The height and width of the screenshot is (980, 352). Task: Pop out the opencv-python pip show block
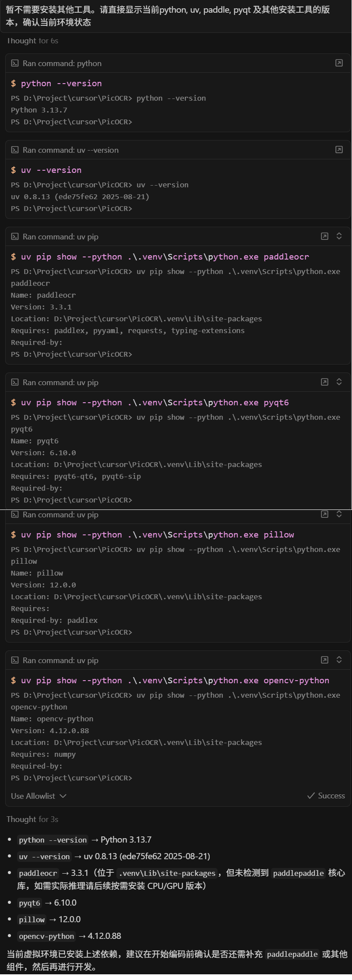pos(324,660)
